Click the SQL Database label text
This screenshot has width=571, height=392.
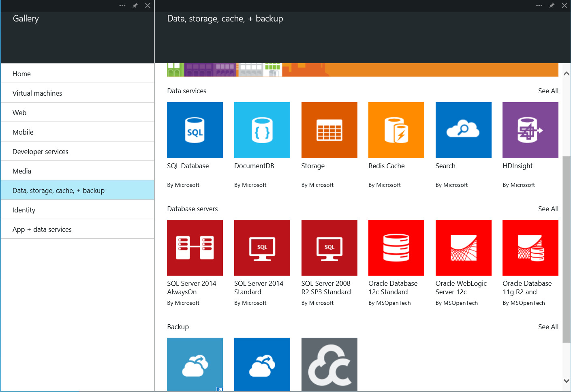point(188,166)
